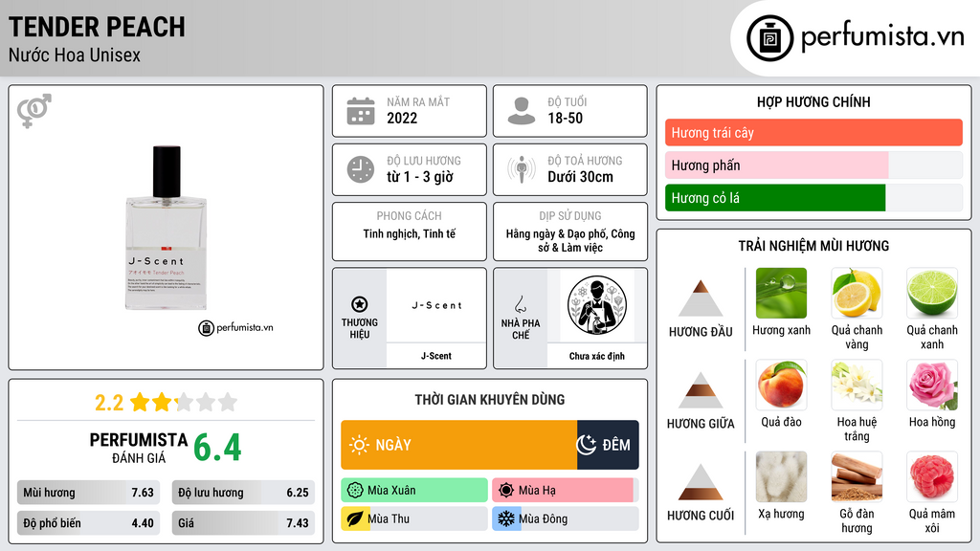Click the Quả đào peach image
The image size is (980, 551).
pos(781,385)
